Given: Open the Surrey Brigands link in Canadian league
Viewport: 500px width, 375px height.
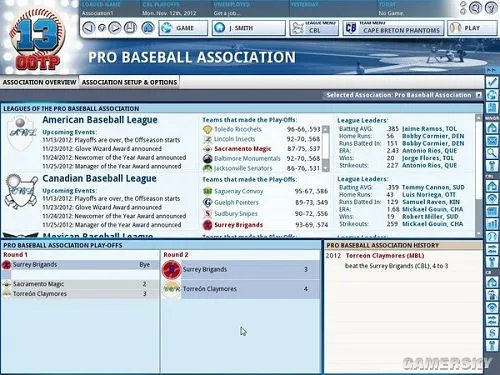Looking at the screenshot, I should click(x=238, y=225).
